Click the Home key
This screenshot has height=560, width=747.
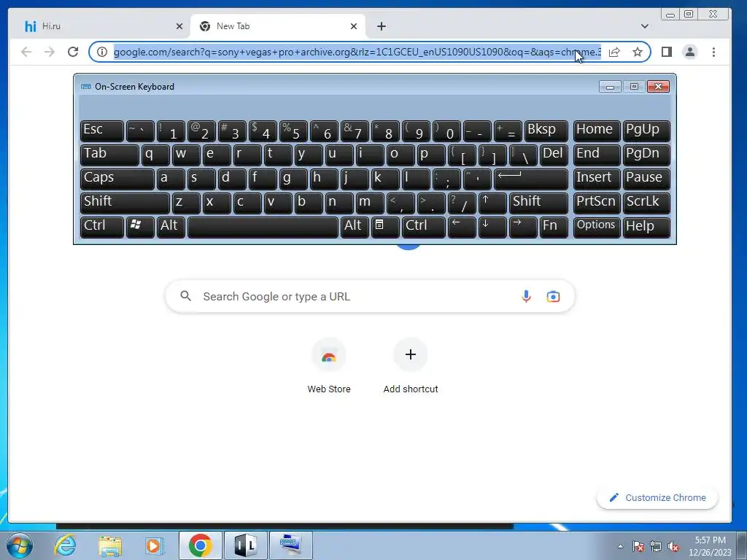point(597,131)
